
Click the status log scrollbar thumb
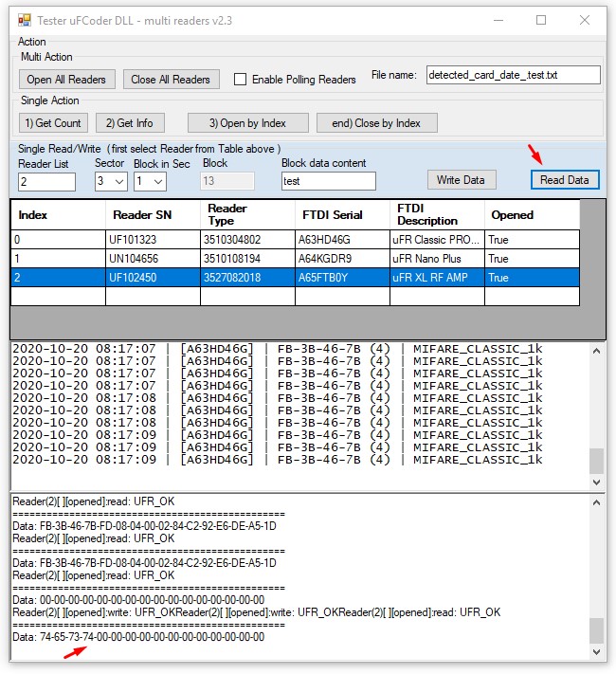coord(596,630)
